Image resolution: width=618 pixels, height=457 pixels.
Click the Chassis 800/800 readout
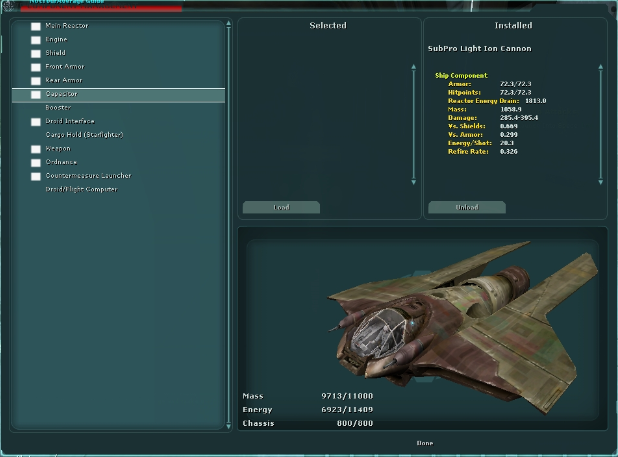pos(307,424)
